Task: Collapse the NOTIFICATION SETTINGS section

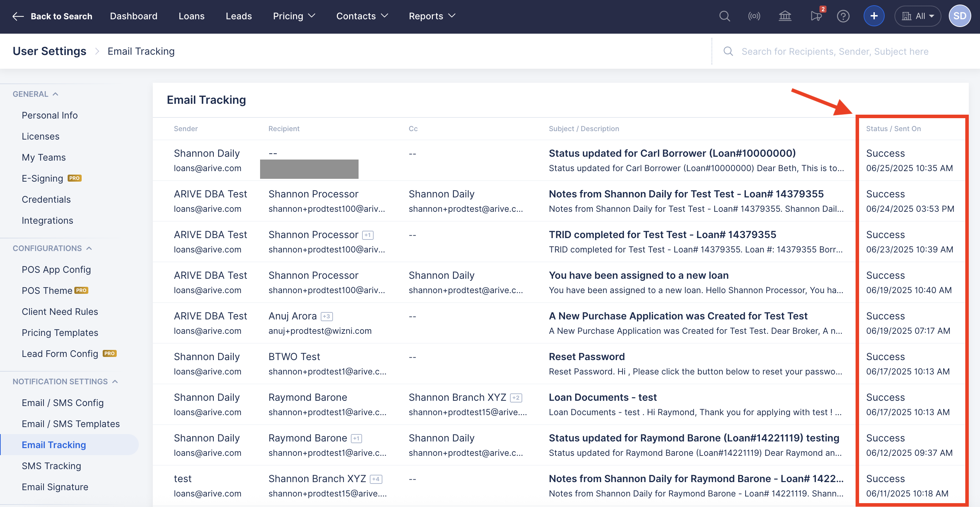Action: tap(115, 381)
